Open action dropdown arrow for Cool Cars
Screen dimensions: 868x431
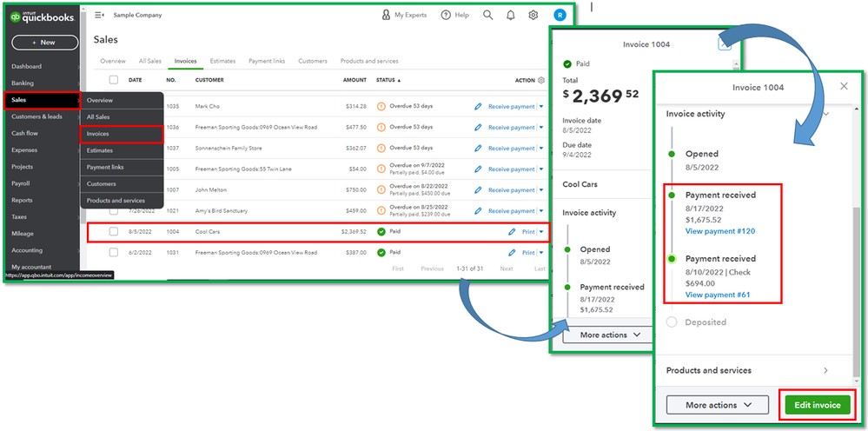tap(540, 232)
